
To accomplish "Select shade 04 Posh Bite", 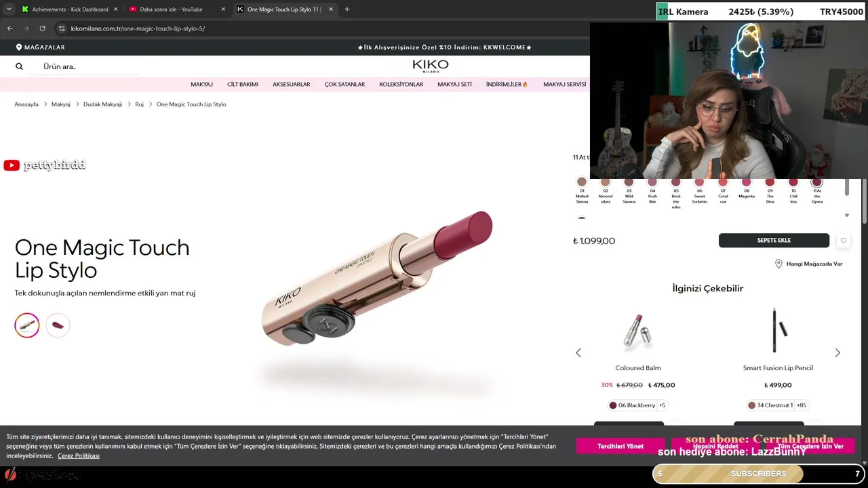I will [x=652, y=182].
